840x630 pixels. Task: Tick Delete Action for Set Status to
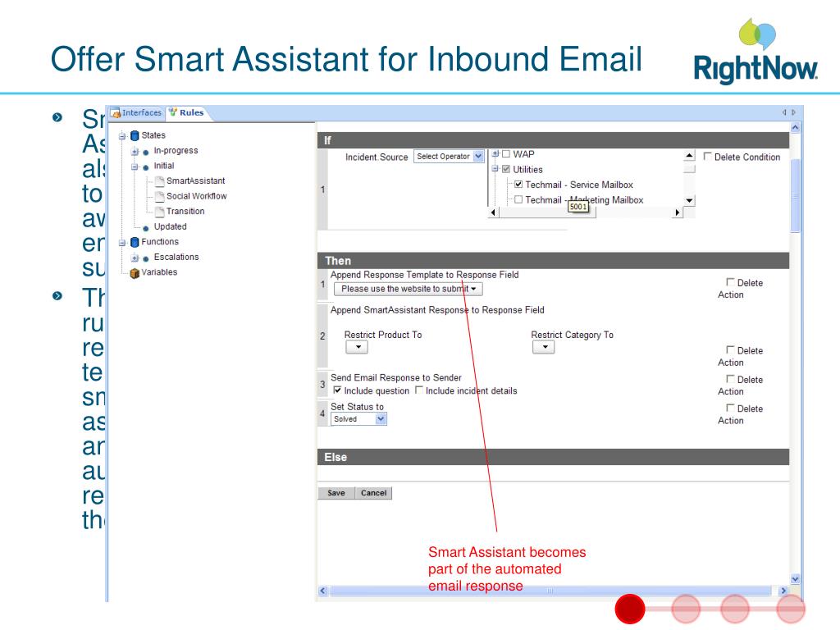(730, 408)
